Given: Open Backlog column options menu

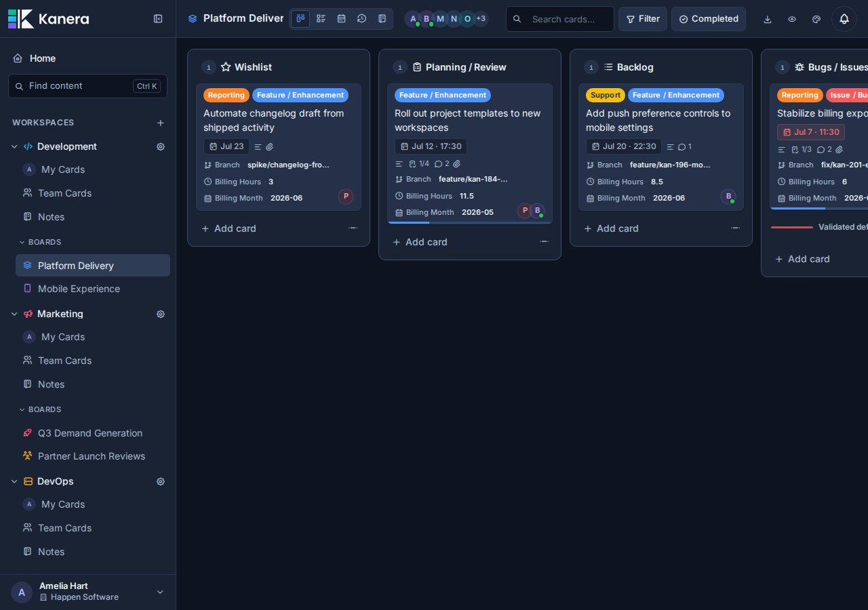Looking at the screenshot, I should 735,228.
